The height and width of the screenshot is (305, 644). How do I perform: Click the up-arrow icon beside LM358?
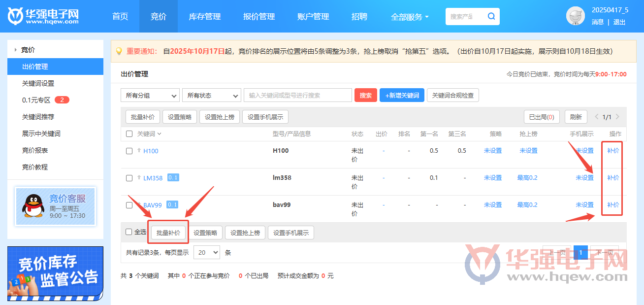(x=139, y=178)
